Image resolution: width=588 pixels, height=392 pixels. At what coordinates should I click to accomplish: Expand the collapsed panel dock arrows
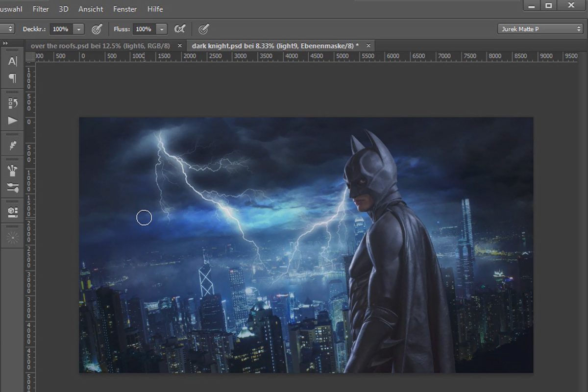(x=6, y=44)
